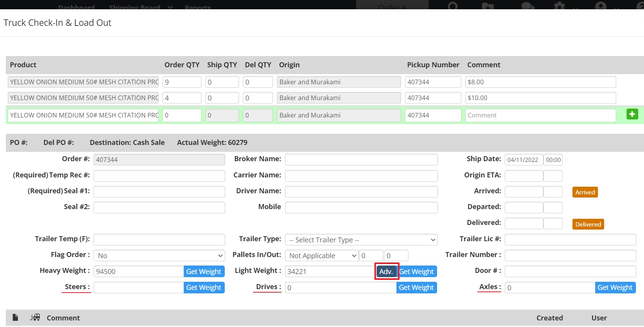644x327 pixels.
Task: Click the forklift icon beside Comment header
Action: pyautogui.click(x=35, y=317)
